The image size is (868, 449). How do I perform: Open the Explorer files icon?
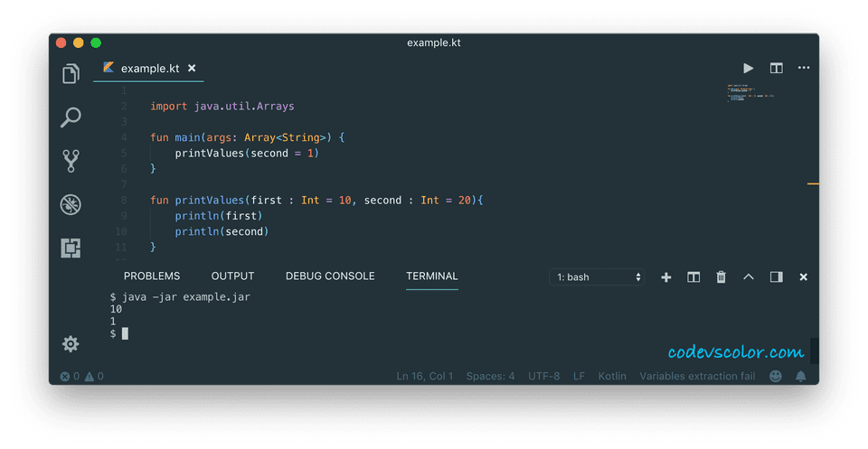point(71,73)
